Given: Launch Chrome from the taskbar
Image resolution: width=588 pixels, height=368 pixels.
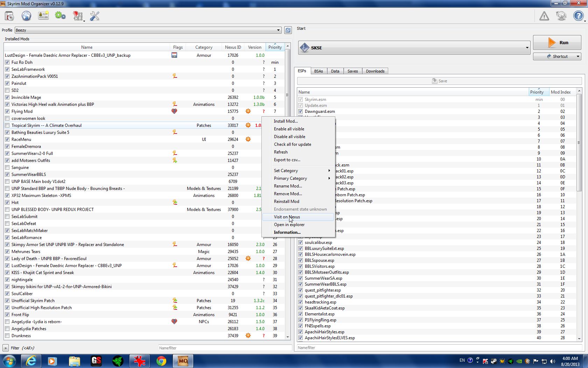Looking at the screenshot, I should (x=161, y=361).
